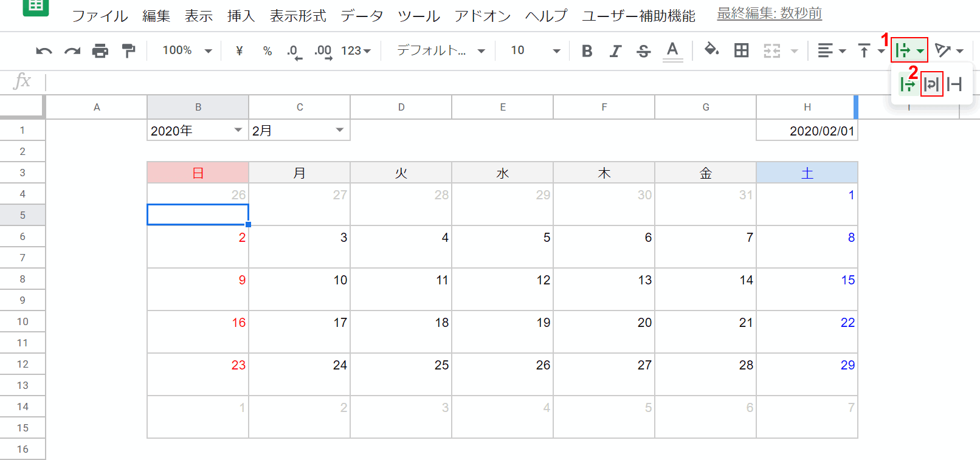Select the 水 Wednesday header cell
980x460 pixels.
[x=502, y=173]
